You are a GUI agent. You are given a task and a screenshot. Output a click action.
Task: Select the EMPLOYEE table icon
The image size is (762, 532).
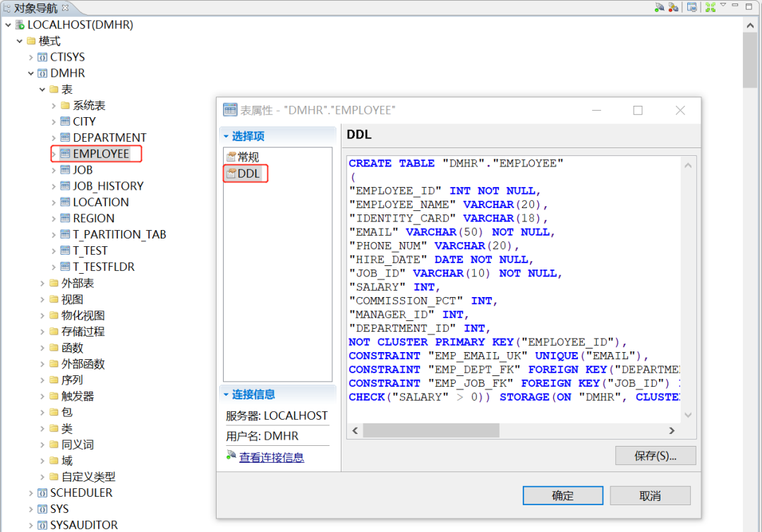coord(65,154)
